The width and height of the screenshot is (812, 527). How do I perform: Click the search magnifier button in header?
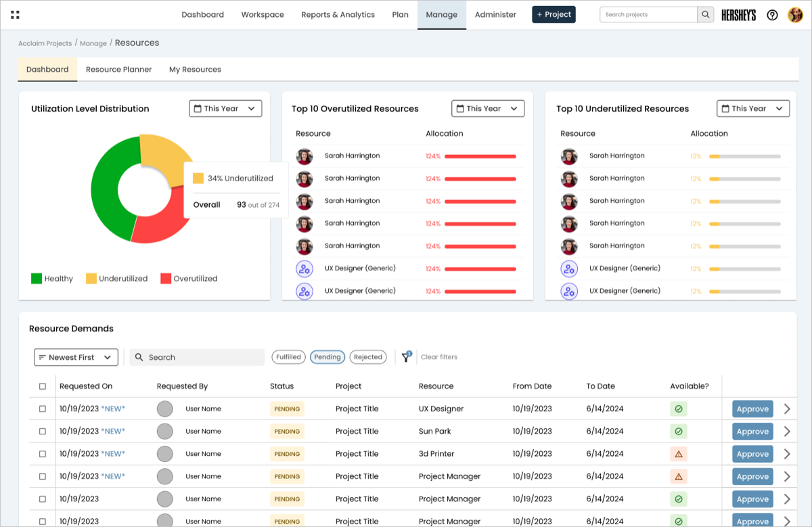pos(706,14)
